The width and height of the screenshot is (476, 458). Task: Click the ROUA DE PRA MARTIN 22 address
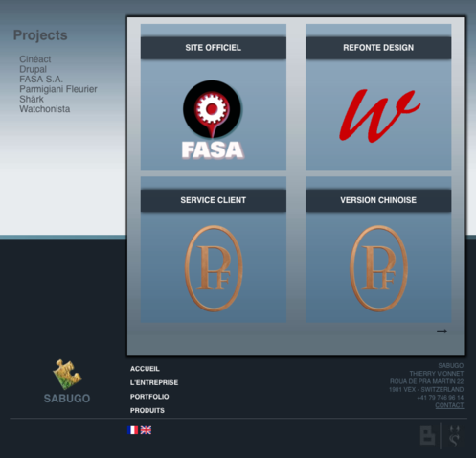[x=426, y=381]
